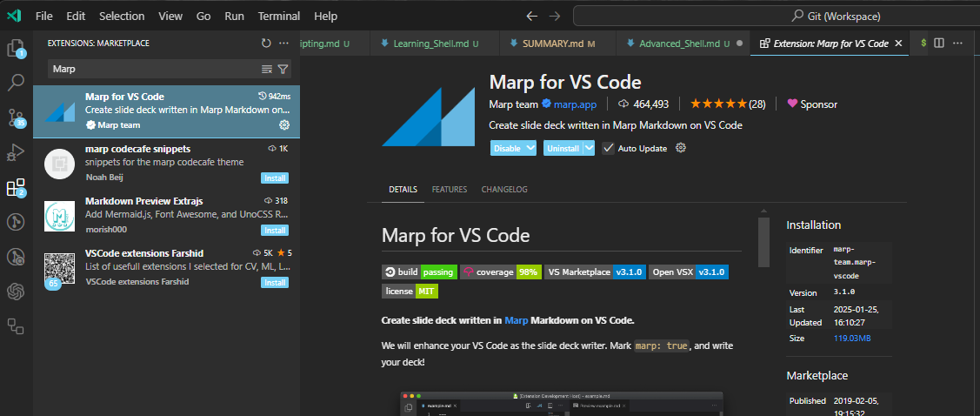This screenshot has height=416, width=980.
Task: Open the Source Control view icon
Action: coord(16,117)
